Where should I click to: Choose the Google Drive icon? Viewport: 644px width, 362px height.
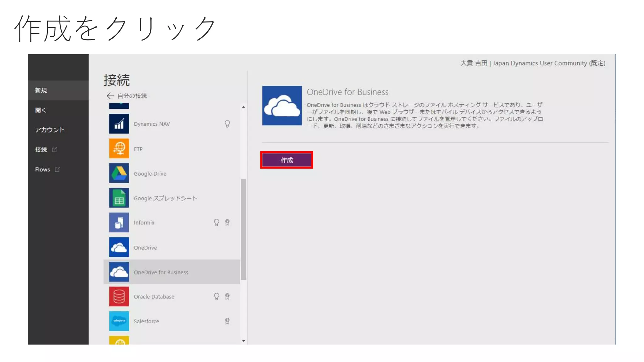click(119, 173)
